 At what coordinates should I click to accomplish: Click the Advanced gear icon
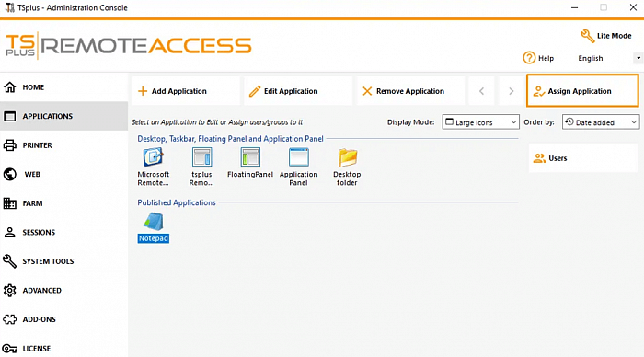[x=10, y=291]
